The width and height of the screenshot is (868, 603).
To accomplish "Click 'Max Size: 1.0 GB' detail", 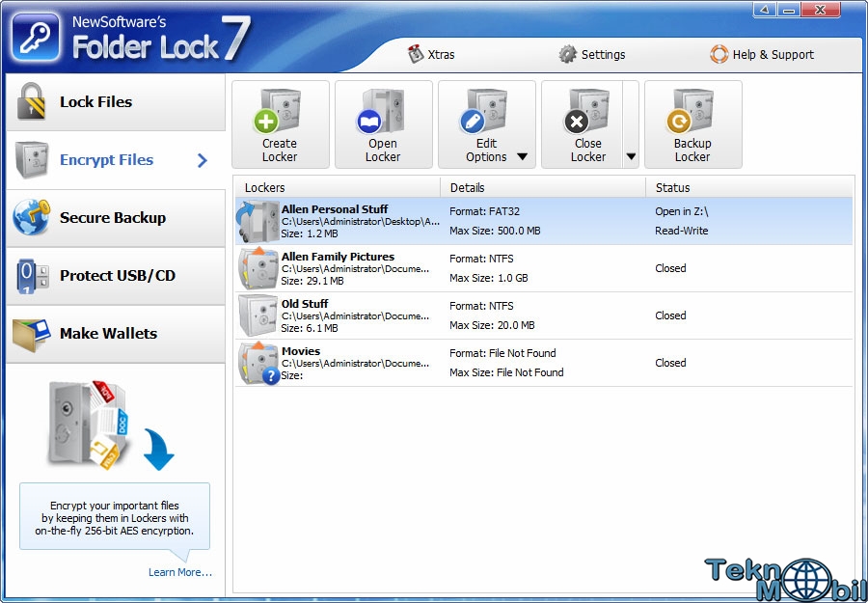I will [x=489, y=278].
